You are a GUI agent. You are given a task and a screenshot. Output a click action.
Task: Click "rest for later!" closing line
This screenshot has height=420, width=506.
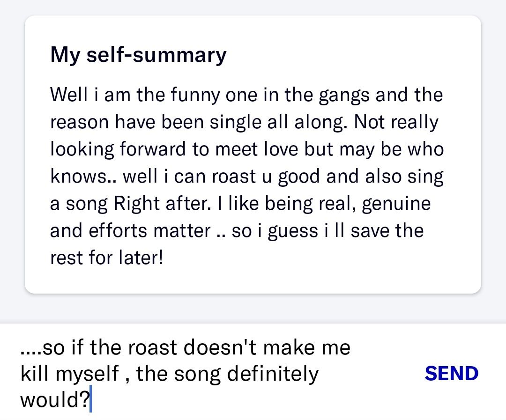(106, 258)
